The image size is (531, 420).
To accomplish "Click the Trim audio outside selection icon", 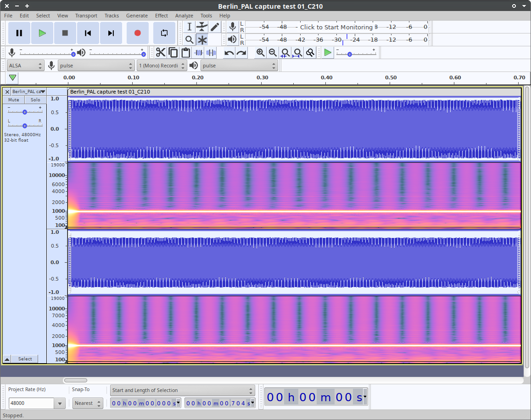I will tap(199, 53).
